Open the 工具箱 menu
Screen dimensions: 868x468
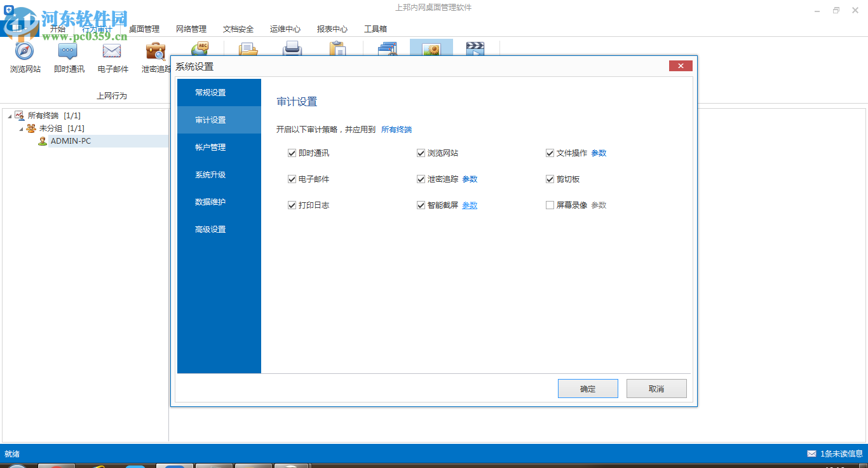pyautogui.click(x=376, y=29)
